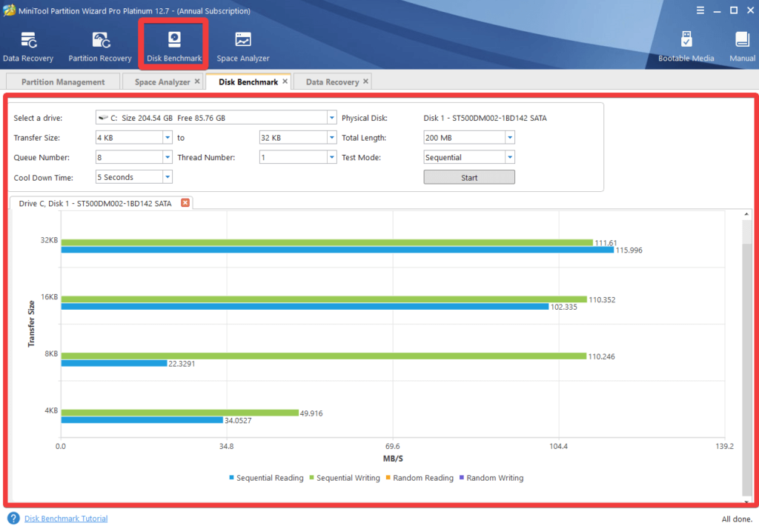Open the Manual
The image size is (759, 532).
pyautogui.click(x=742, y=47)
